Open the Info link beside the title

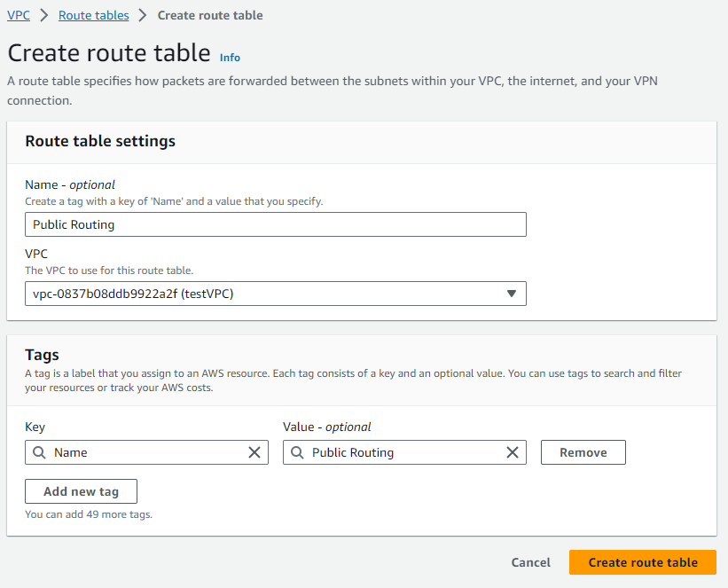(230, 58)
